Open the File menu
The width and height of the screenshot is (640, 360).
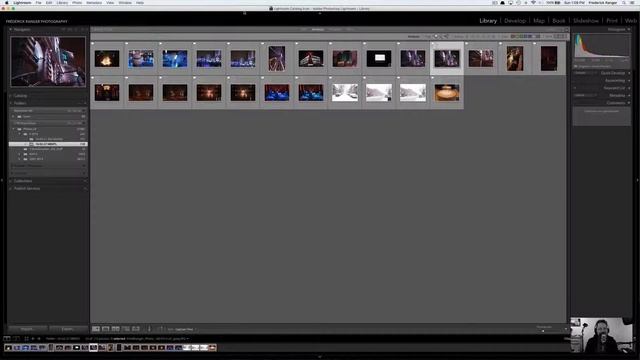click(38, 2)
